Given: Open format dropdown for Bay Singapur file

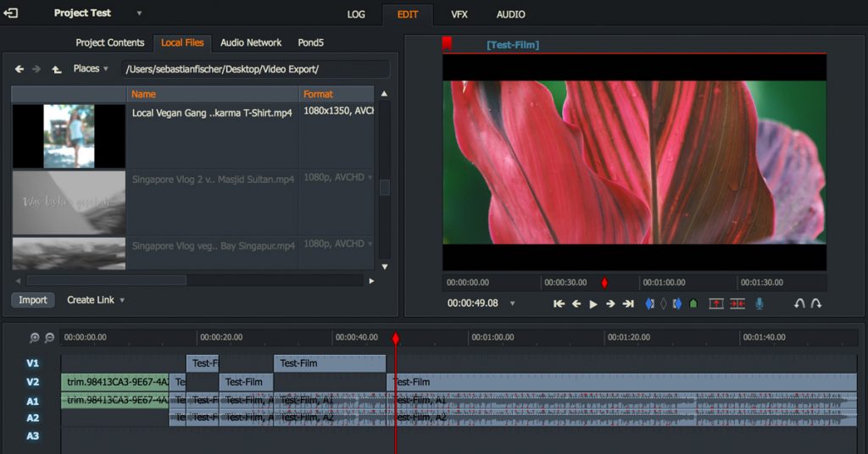Looking at the screenshot, I should click(370, 244).
